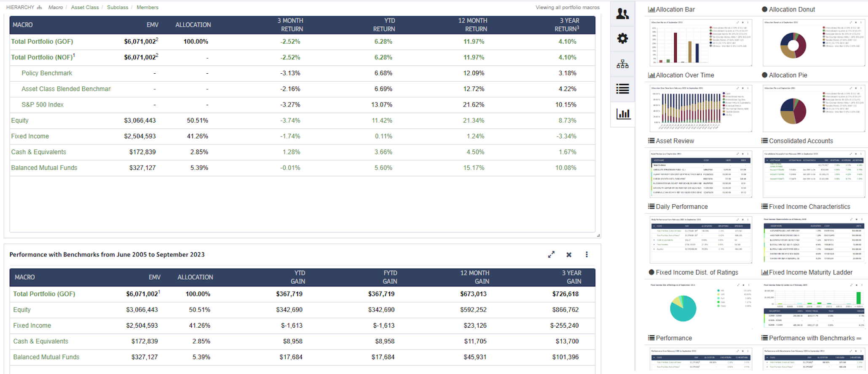Open Fixed Income in the top table
This screenshot has width=868, height=374.
click(x=30, y=136)
